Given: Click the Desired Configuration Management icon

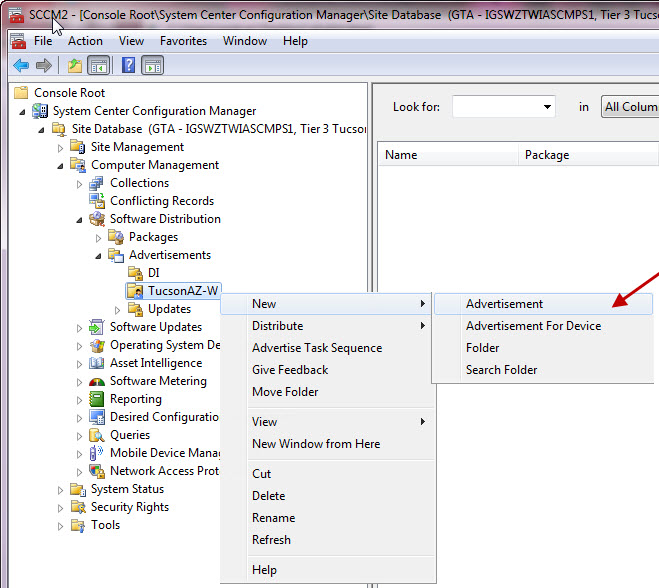Looking at the screenshot, I should (97, 417).
